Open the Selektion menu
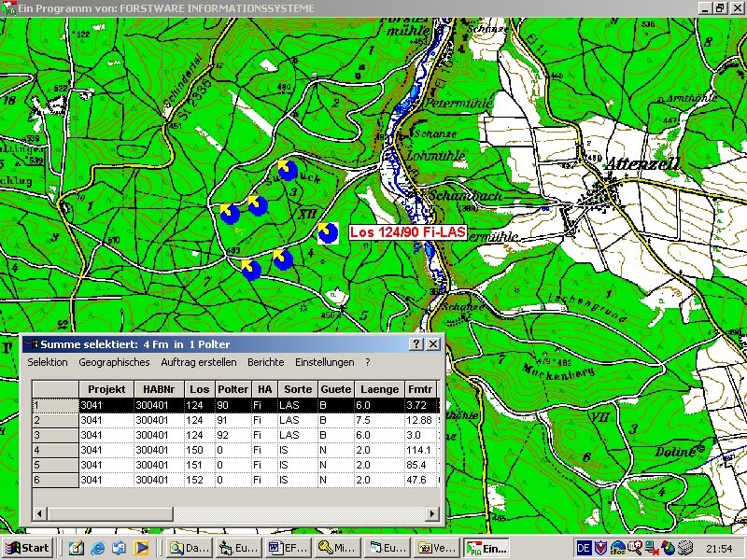The height and width of the screenshot is (560, 747). [48, 362]
